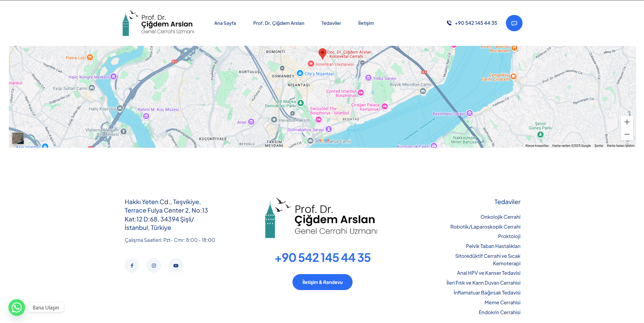This screenshot has width=644, height=323.
Task: Switch map to satellite view thumbnail
Action: pyautogui.click(x=18, y=138)
